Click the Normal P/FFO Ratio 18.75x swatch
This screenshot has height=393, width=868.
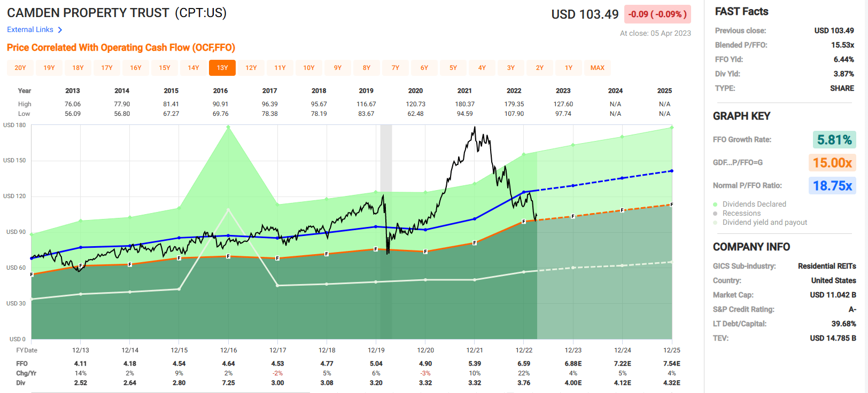(x=832, y=186)
